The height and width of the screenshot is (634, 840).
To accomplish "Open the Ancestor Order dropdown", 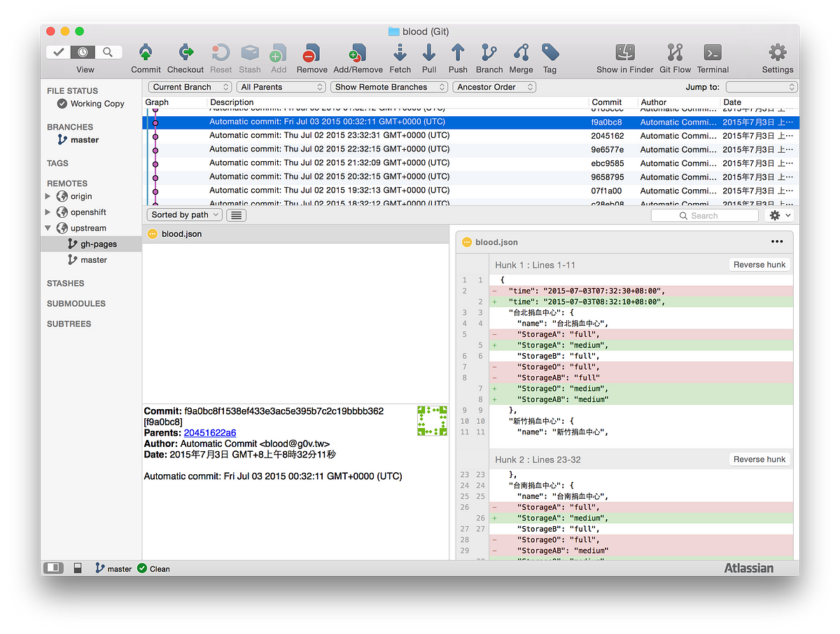I will tap(493, 87).
